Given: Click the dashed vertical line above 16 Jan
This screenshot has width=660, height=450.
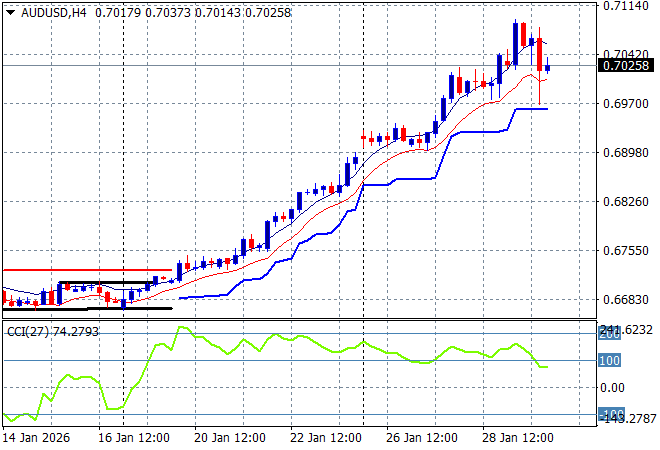Looking at the screenshot, I should coord(123,150).
